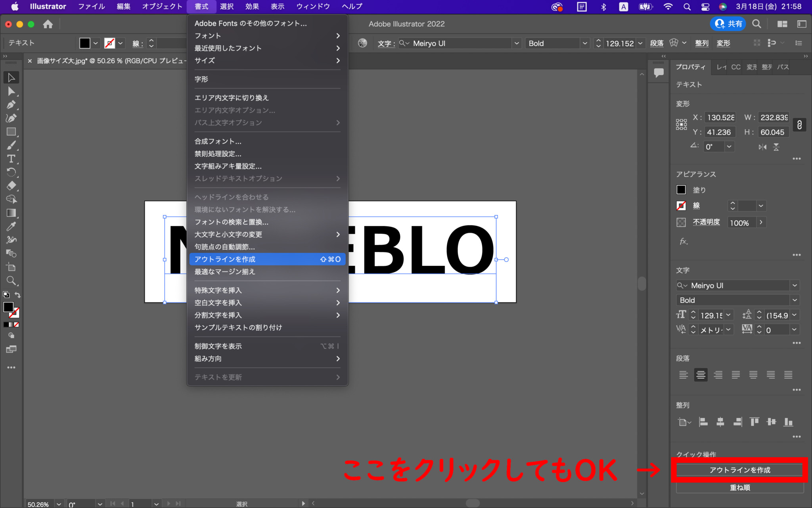Toggle the link icon to constrain W/H proportions
Image resolution: width=812 pixels, height=508 pixels.
799,125
